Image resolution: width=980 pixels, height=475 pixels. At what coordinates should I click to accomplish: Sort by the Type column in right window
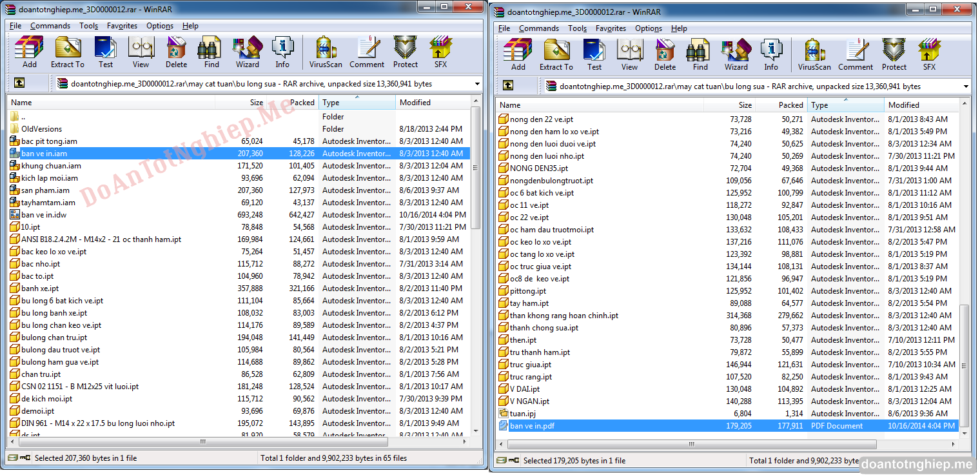click(x=845, y=105)
